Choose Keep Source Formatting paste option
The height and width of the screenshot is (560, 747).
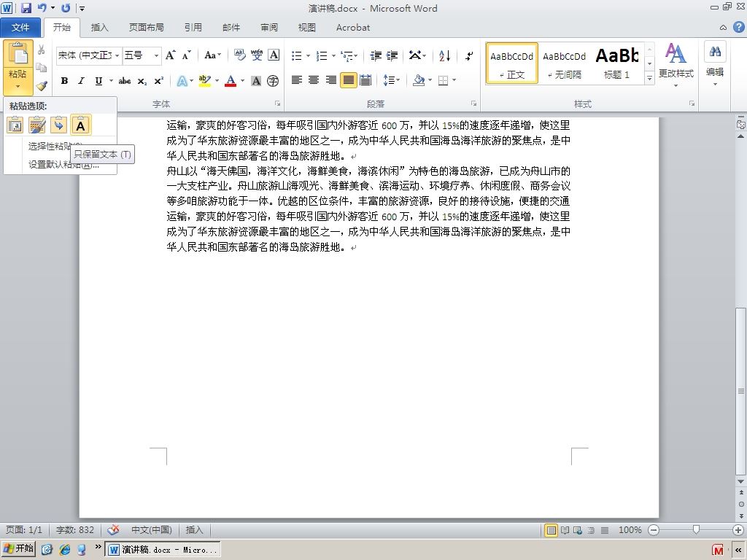tap(15, 125)
